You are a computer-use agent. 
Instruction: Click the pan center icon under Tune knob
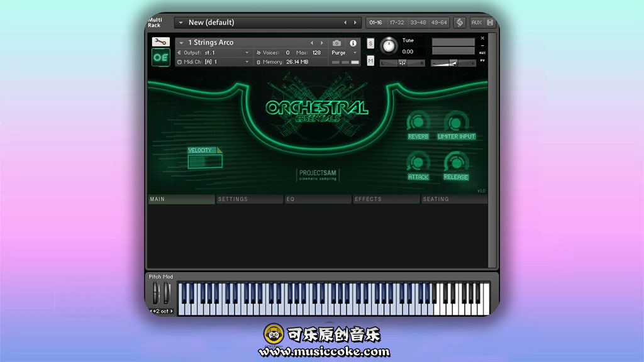tap(402, 63)
